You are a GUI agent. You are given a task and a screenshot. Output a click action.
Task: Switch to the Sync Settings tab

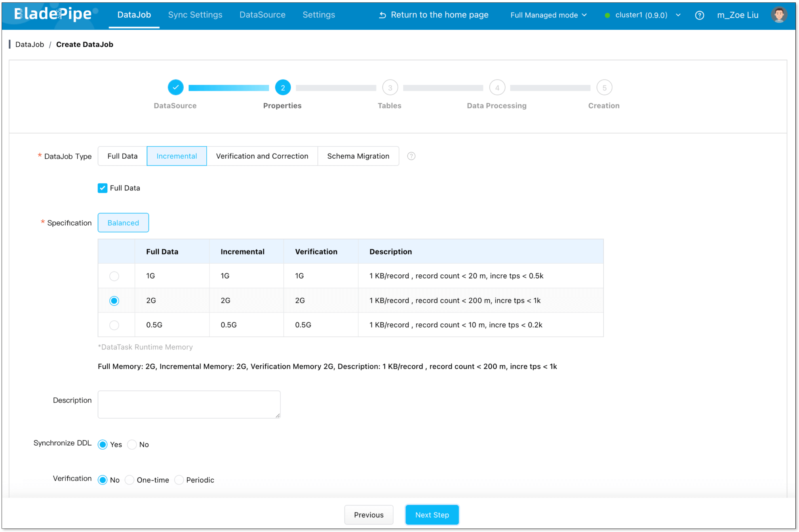(x=195, y=15)
